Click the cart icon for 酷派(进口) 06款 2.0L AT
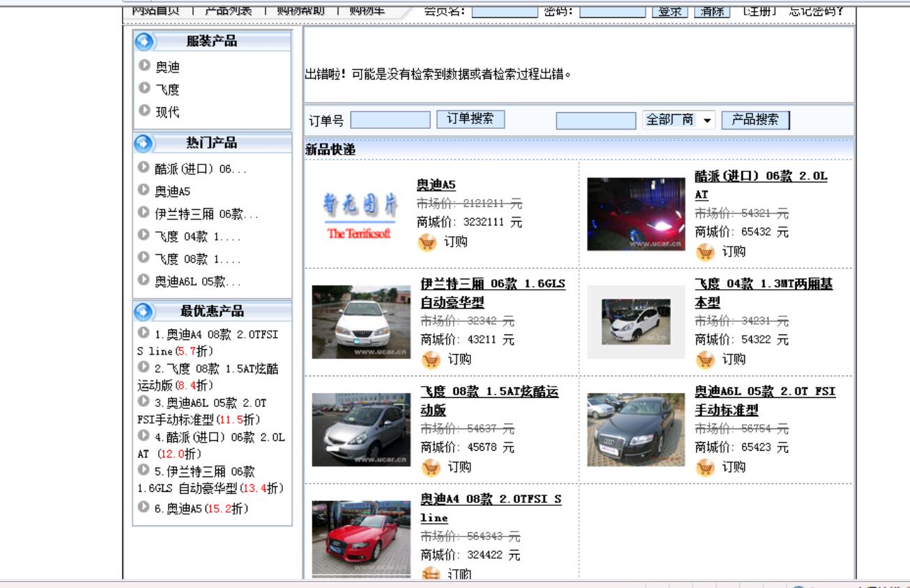This screenshot has height=588, width=910. (x=705, y=252)
